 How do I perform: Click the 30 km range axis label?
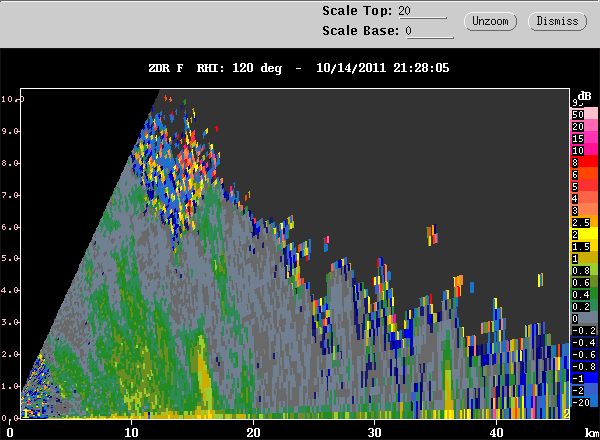tap(374, 432)
